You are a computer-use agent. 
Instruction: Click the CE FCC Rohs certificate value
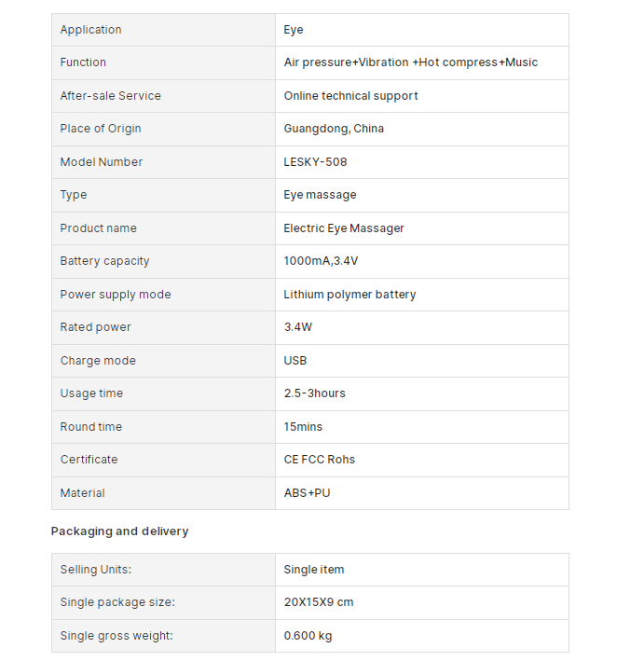click(320, 460)
